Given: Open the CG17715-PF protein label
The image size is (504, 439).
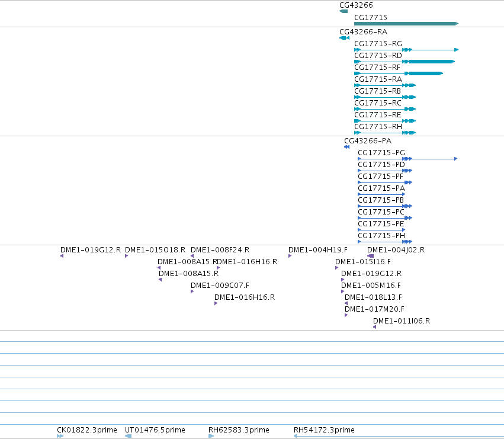Looking at the screenshot, I should pyautogui.click(x=380, y=177).
